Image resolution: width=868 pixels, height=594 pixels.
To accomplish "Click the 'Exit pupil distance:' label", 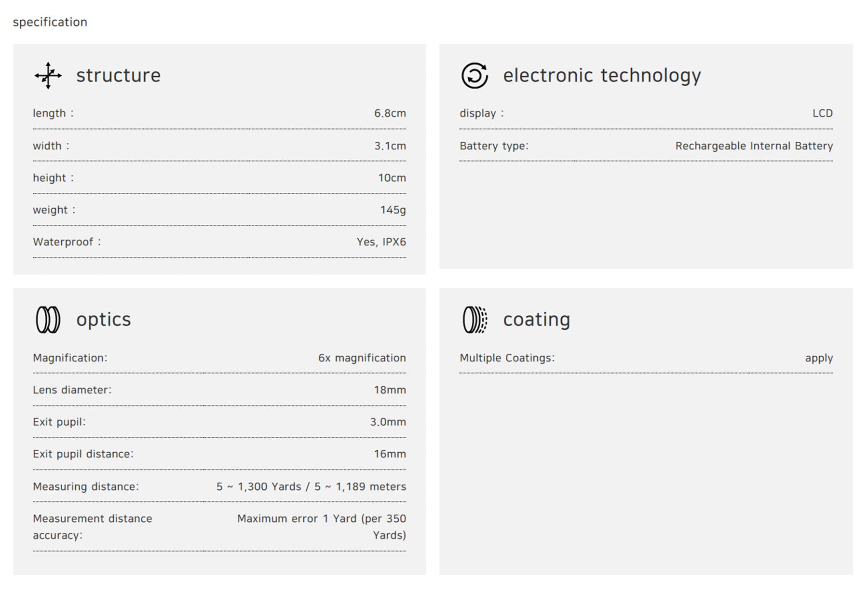I will coord(83,454).
